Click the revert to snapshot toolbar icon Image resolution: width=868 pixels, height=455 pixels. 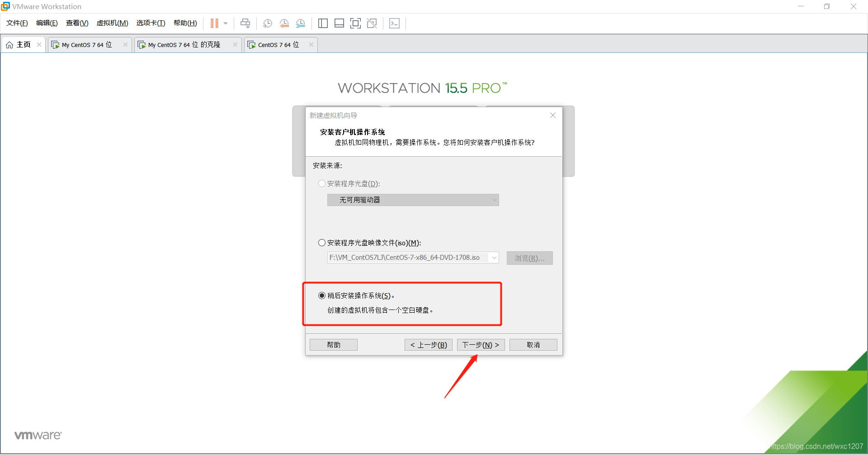(x=284, y=23)
